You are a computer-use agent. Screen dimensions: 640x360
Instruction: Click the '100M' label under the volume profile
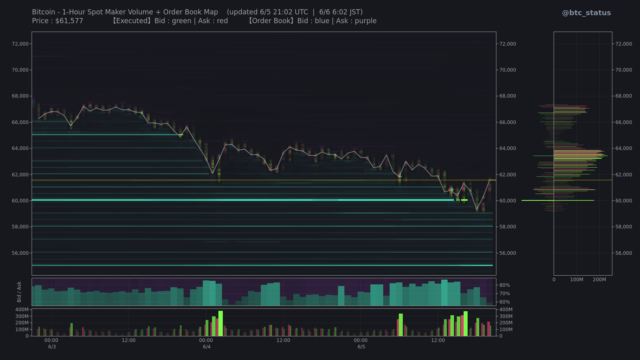tap(576, 280)
